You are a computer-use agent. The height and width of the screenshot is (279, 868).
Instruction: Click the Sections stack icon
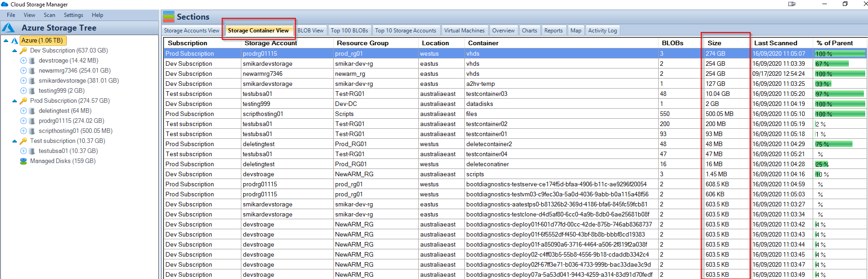(169, 17)
